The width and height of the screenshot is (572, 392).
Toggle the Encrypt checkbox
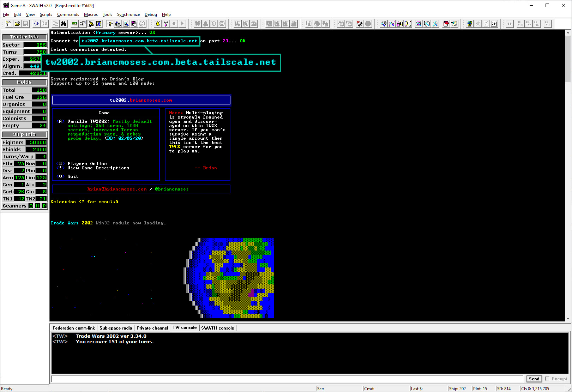pos(547,379)
